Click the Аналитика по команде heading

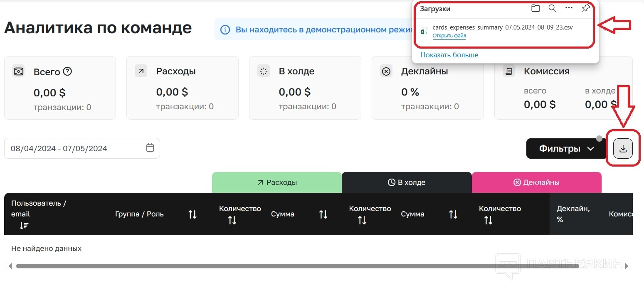pyautogui.click(x=98, y=28)
